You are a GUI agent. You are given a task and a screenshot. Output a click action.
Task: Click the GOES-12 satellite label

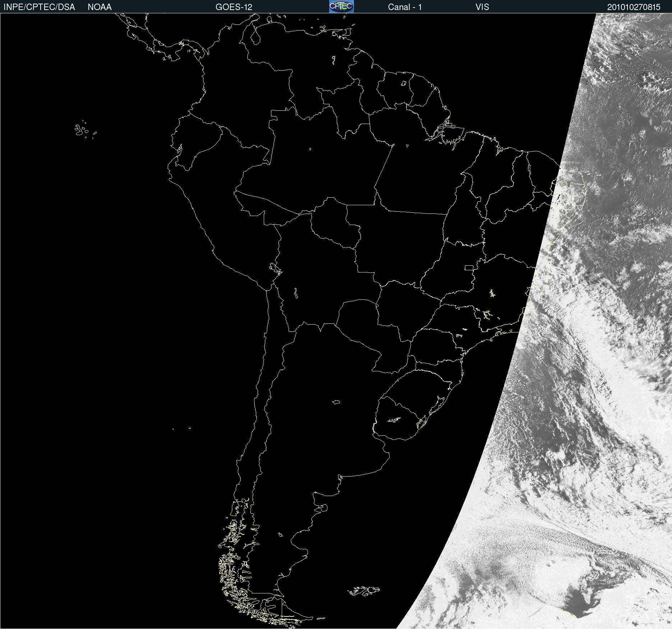[x=234, y=7]
